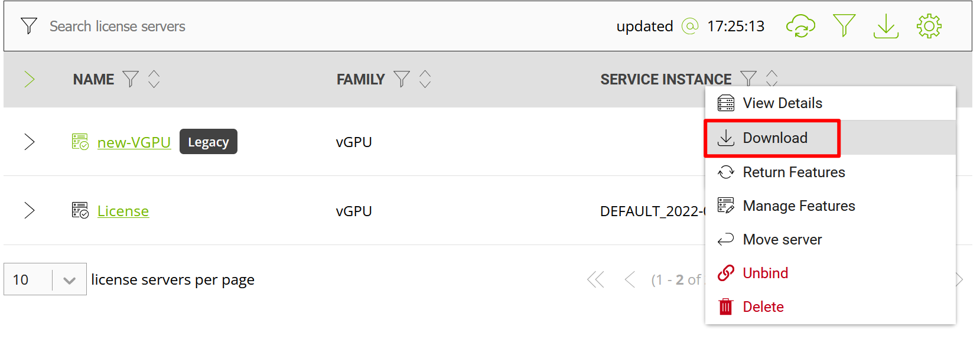
Task: Choose View Details in the menu
Action: (x=782, y=103)
